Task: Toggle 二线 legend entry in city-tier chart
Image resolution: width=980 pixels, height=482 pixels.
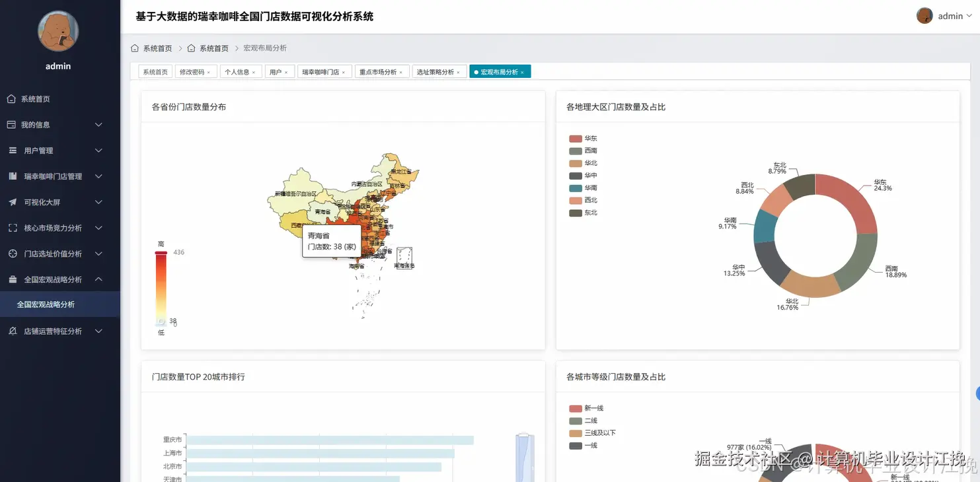Action: click(x=583, y=421)
